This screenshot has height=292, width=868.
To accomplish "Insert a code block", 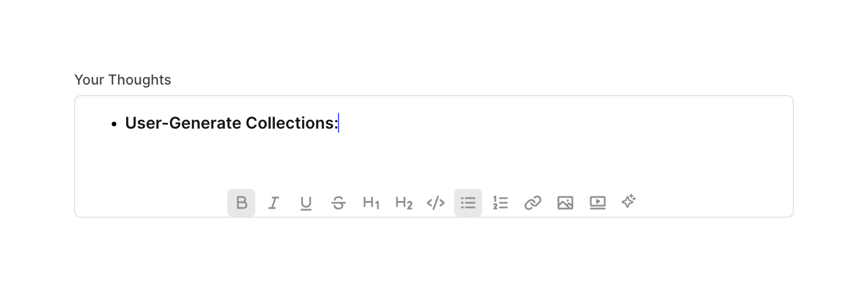I will click(x=436, y=203).
